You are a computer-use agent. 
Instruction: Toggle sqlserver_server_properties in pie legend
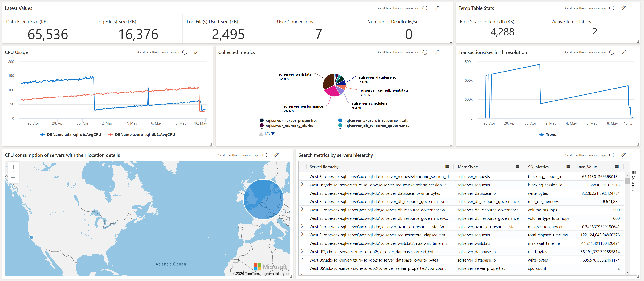tap(288, 121)
